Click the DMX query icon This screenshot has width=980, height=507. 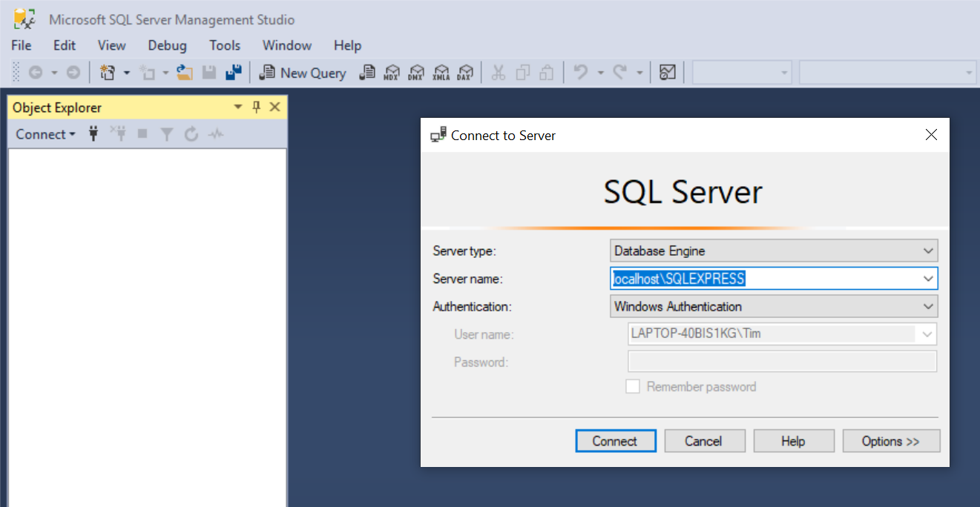416,73
